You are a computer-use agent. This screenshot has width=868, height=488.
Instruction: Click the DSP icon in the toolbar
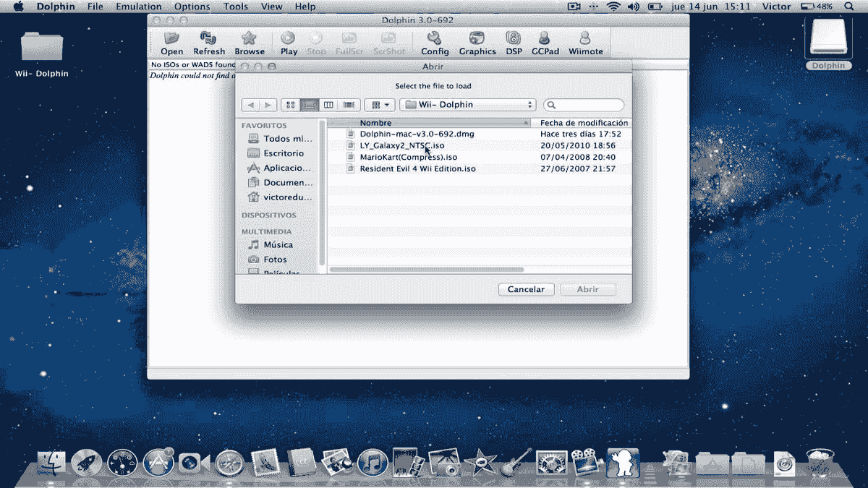pyautogui.click(x=514, y=42)
